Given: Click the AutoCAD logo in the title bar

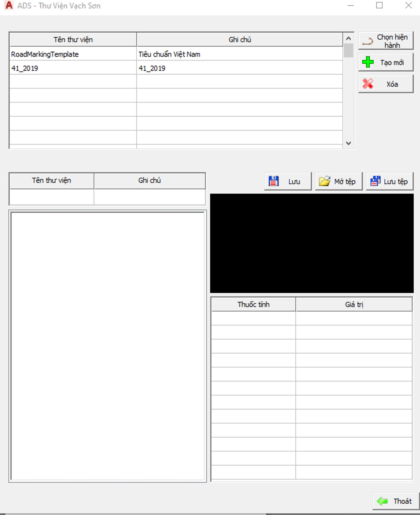Looking at the screenshot, I should coord(9,5).
